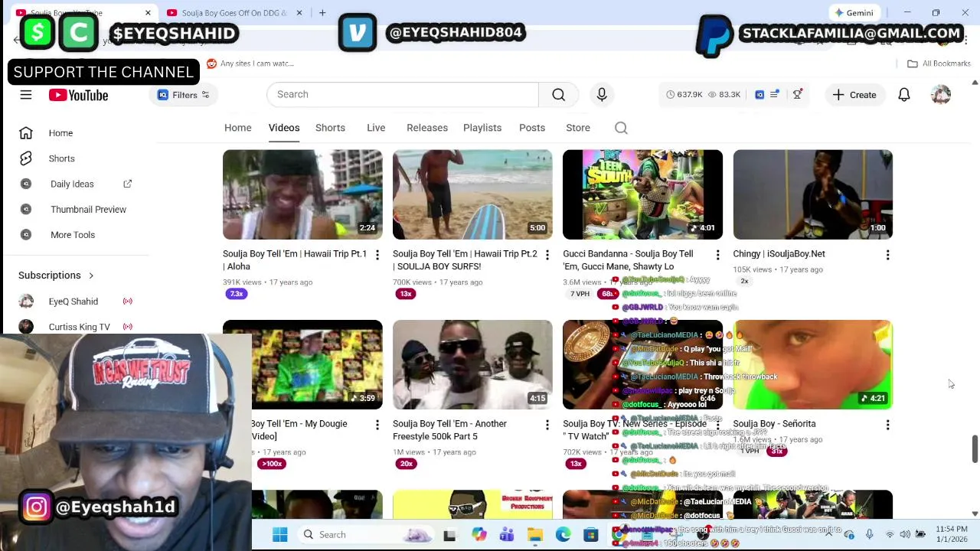Screen dimensions: 980x551
Task: Open options for Hawaii Trip Pt.1 video
Action: pos(377,255)
